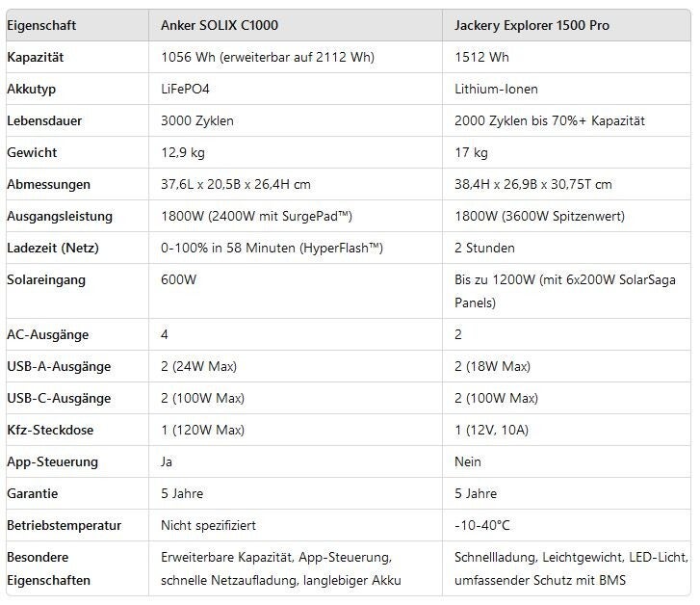Select "1800W (3600W Spitzenwert)" cell
This screenshot has width=700, height=605.
pos(537,216)
